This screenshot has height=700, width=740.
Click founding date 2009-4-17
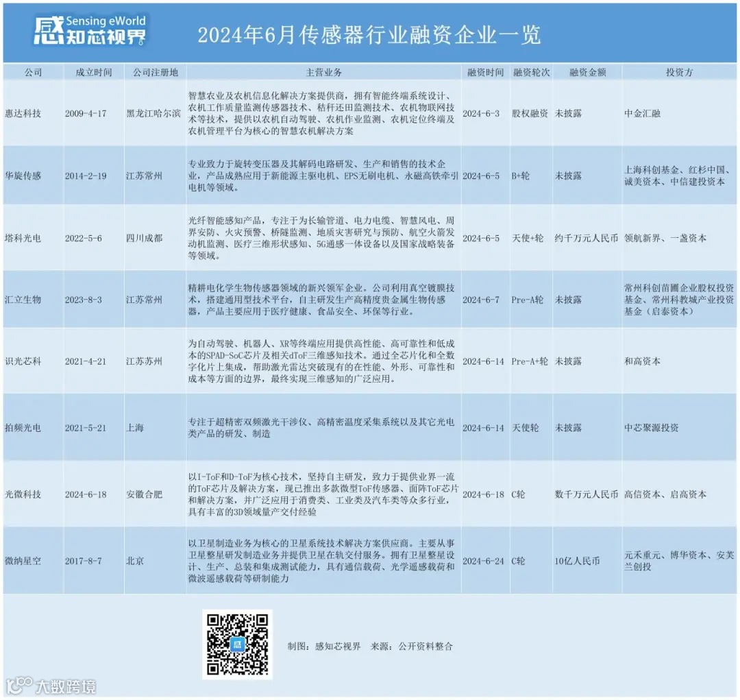86,113
